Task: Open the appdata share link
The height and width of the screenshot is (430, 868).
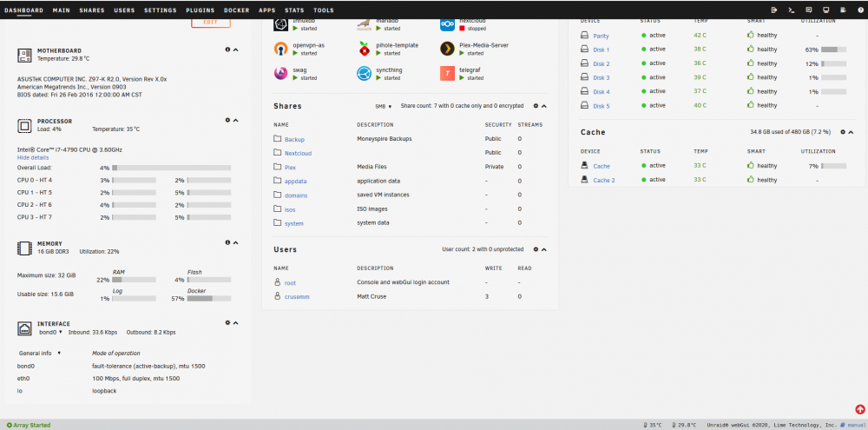Action: [296, 182]
